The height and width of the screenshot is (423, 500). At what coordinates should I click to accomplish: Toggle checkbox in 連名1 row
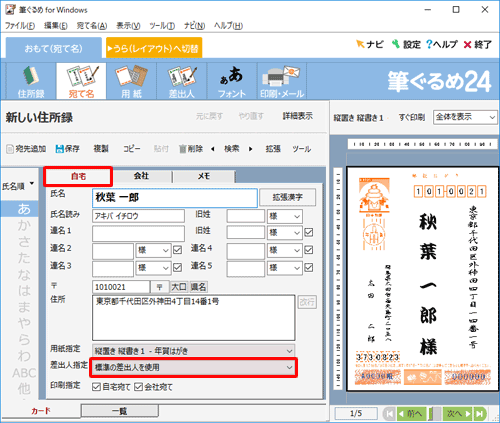point(309,232)
